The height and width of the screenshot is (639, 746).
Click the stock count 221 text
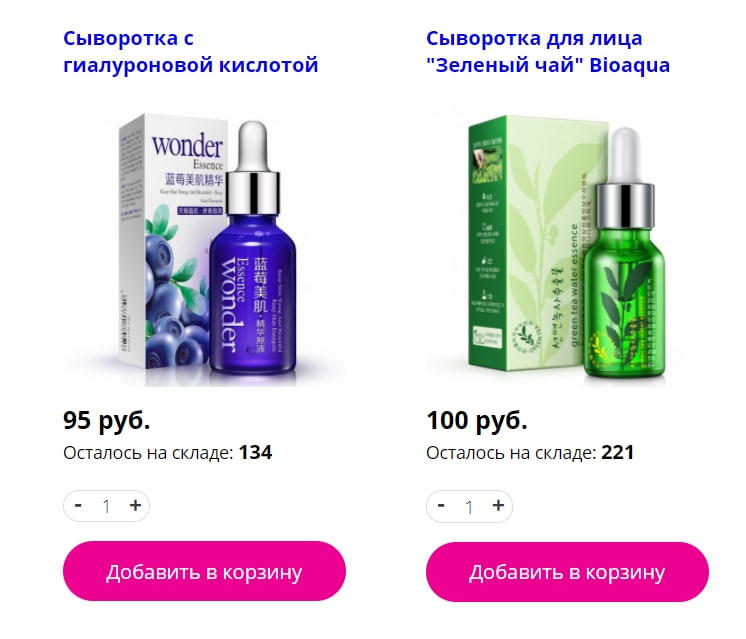[618, 452]
